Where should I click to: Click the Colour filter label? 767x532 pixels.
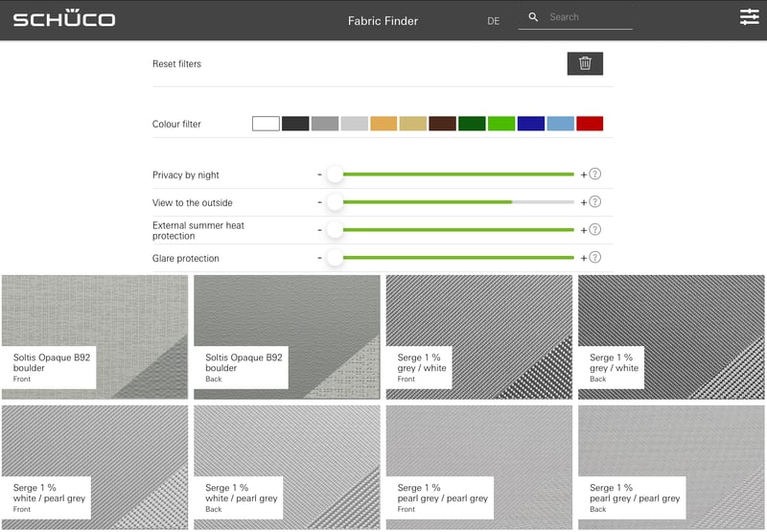pos(176,125)
